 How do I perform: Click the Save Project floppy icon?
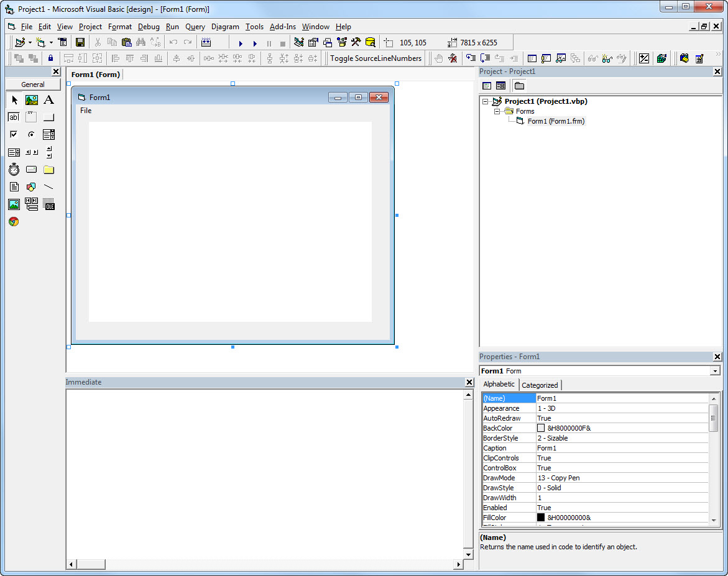(x=80, y=42)
